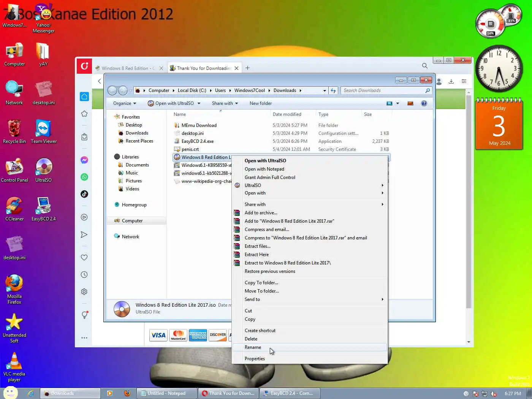Select Extract Here option
The width and height of the screenshot is (532, 399).
[310, 255]
